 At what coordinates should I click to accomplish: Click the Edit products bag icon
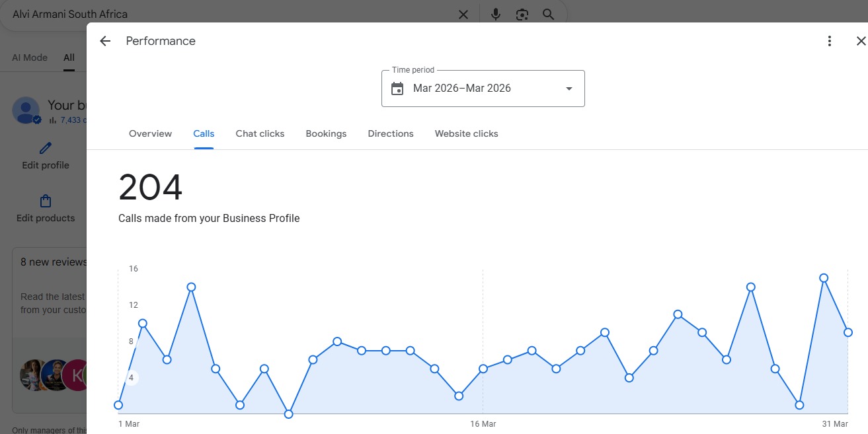click(46, 201)
